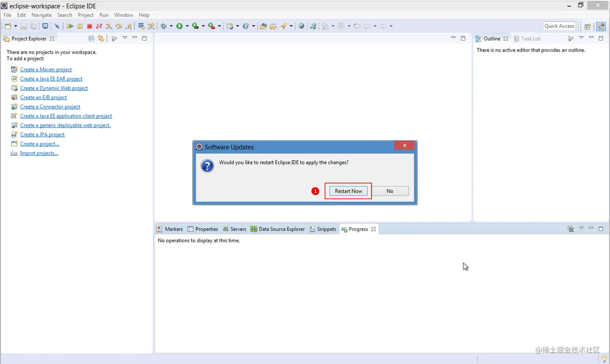610x364 pixels.
Task: Click the Suspend pause icon
Action: click(x=80, y=26)
